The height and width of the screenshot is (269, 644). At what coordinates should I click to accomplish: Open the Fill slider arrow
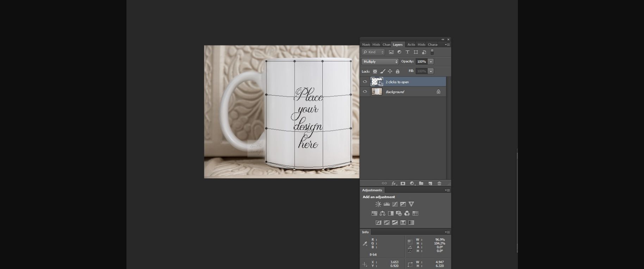click(x=431, y=71)
